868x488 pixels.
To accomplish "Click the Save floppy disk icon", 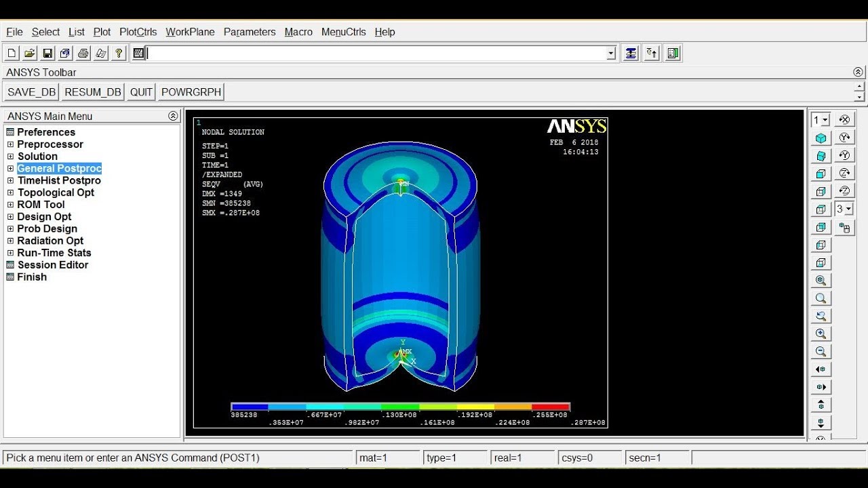I will [x=47, y=53].
